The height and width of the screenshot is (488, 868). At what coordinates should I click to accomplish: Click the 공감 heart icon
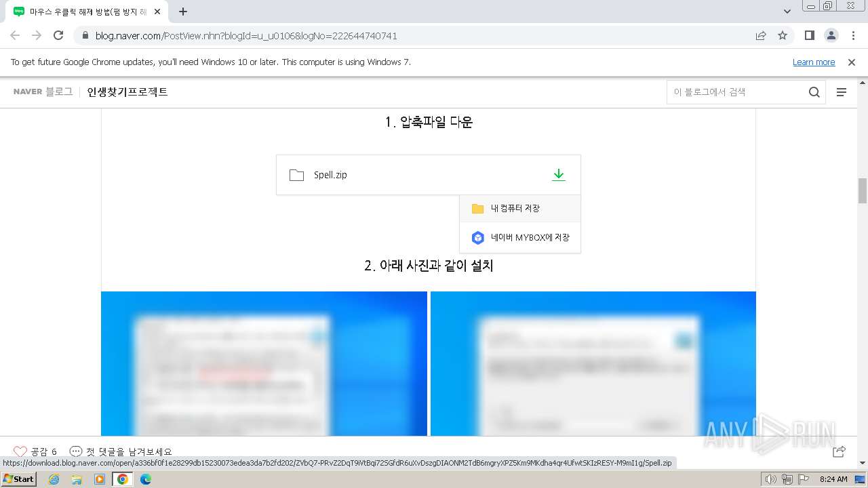(20, 451)
